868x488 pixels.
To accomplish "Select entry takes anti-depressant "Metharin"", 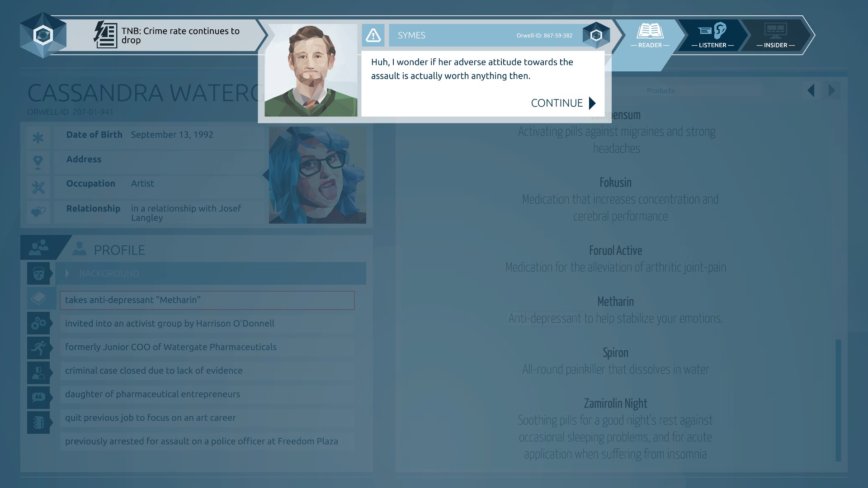I will click(x=207, y=300).
